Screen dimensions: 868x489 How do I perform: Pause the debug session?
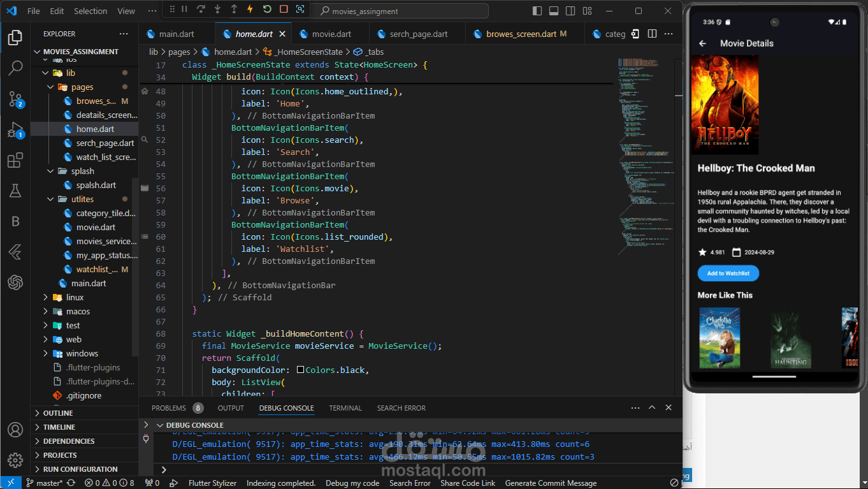184,10
